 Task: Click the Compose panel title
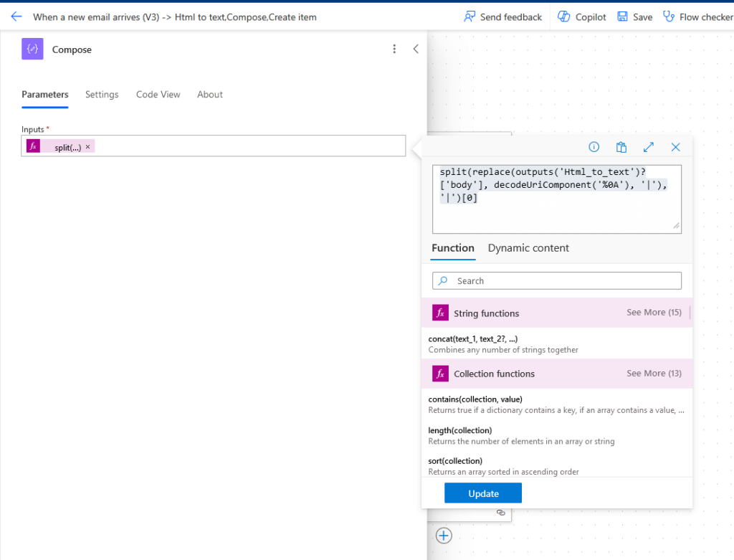point(72,49)
